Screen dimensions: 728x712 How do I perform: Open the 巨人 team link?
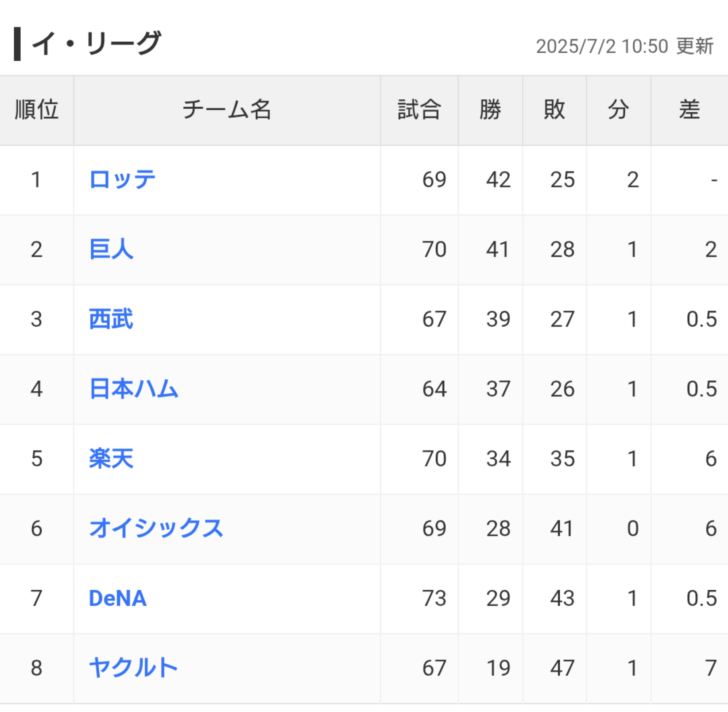(x=111, y=249)
